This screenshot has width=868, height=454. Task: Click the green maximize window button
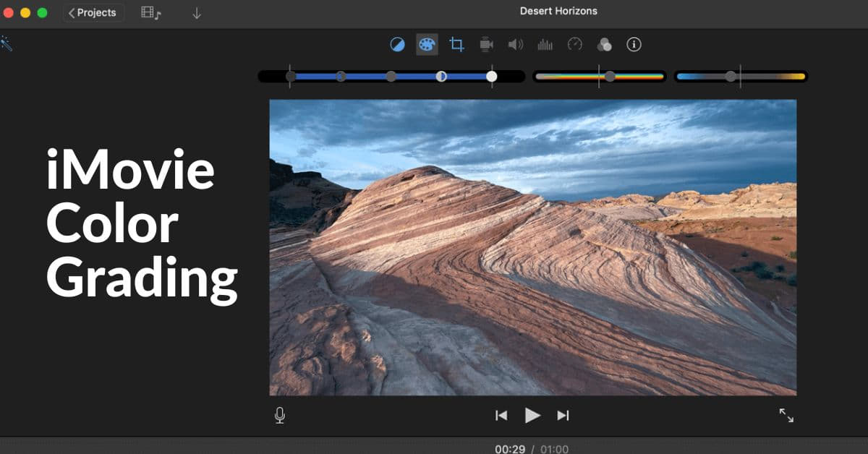click(x=42, y=13)
